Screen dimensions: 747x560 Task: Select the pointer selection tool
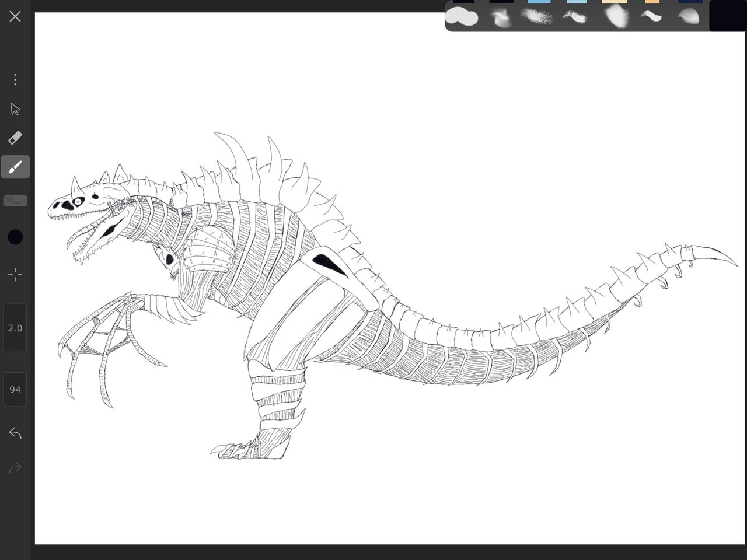[x=15, y=109]
